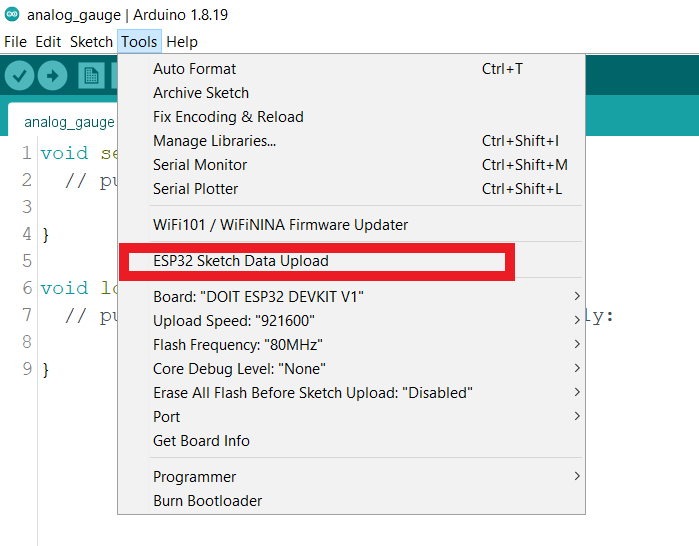Click Get Board Info

coord(201,441)
